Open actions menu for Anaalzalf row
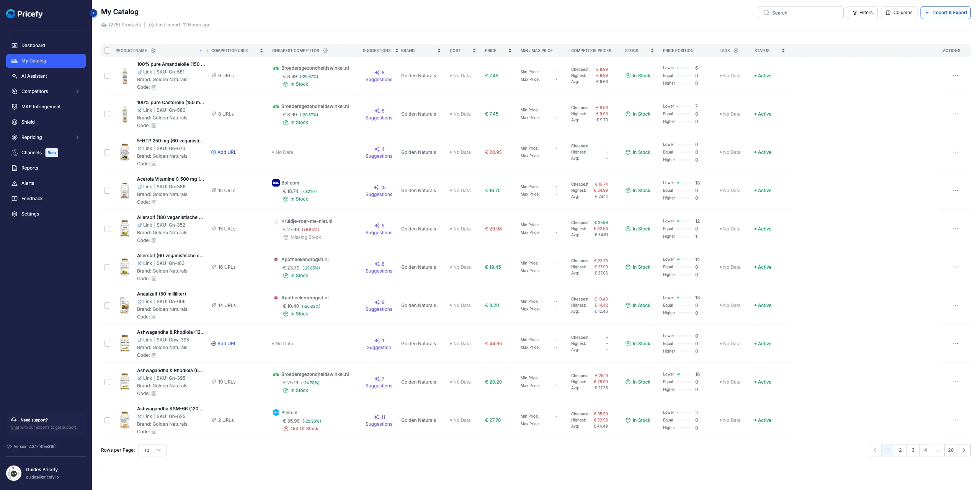Image resolution: width=980 pixels, height=490 pixels. coord(955,305)
